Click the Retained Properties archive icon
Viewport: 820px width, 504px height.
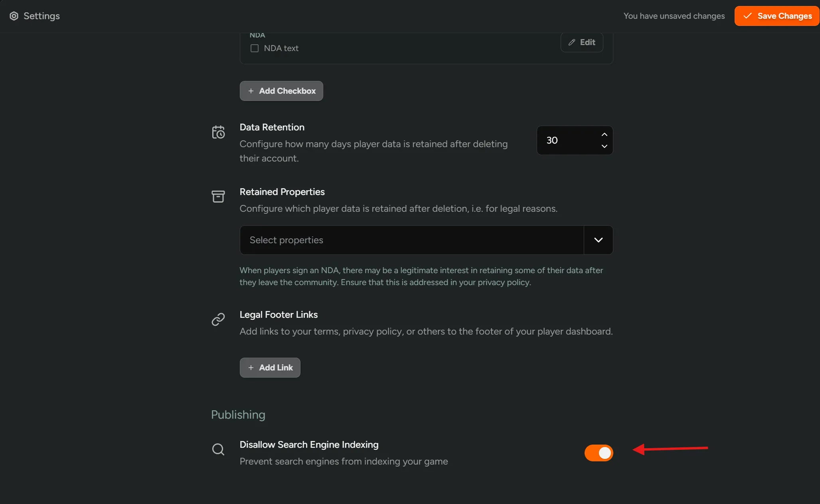218,197
